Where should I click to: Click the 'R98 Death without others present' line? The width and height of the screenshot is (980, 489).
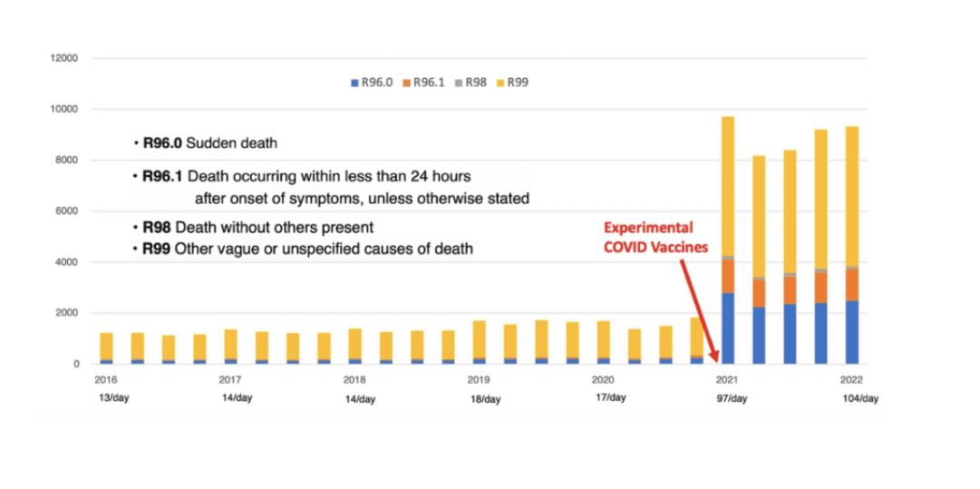(x=257, y=228)
